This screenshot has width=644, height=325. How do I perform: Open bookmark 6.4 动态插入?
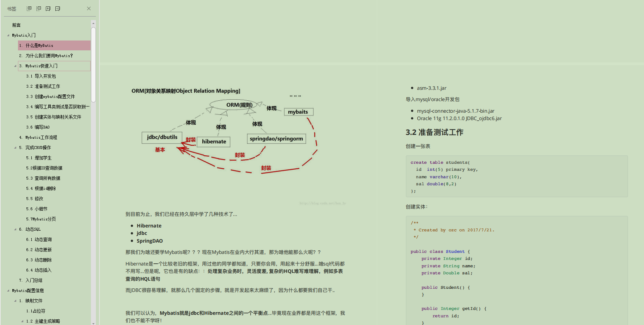[x=39, y=270]
